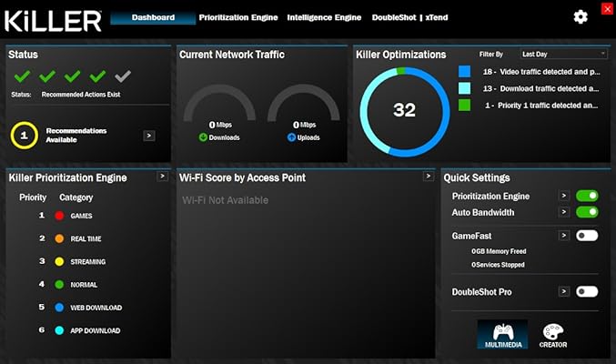Expand the Wi-Fi Score by Access Point arrow

[429, 177]
